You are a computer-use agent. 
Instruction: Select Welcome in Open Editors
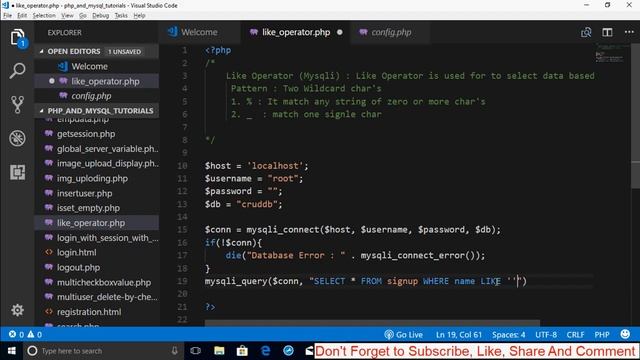click(x=97, y=66)
